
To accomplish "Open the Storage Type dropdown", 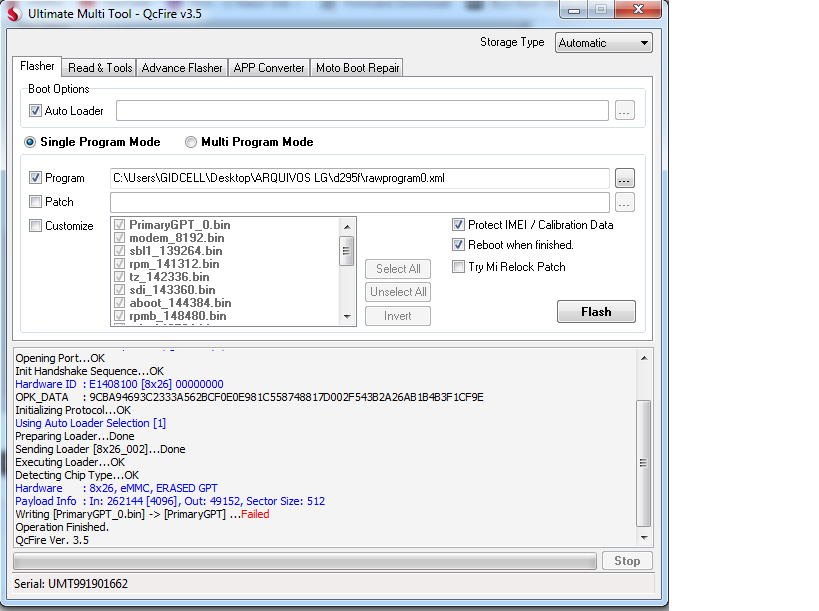I will (x=603, y=43).
